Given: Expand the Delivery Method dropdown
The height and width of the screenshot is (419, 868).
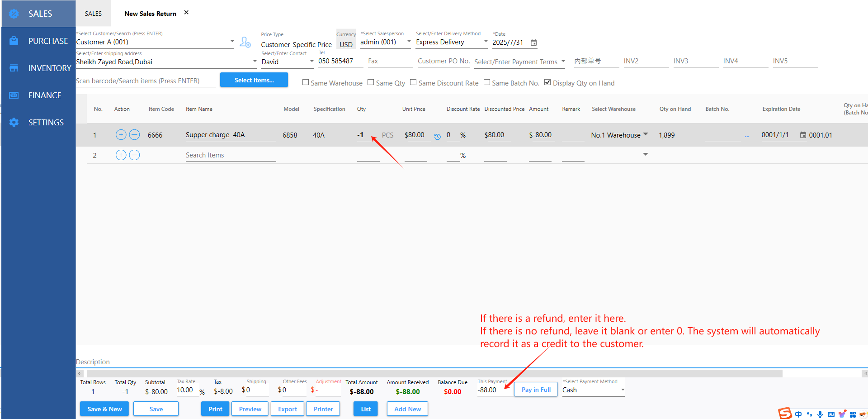Looking at the screenshot, I should coord(486,42).
